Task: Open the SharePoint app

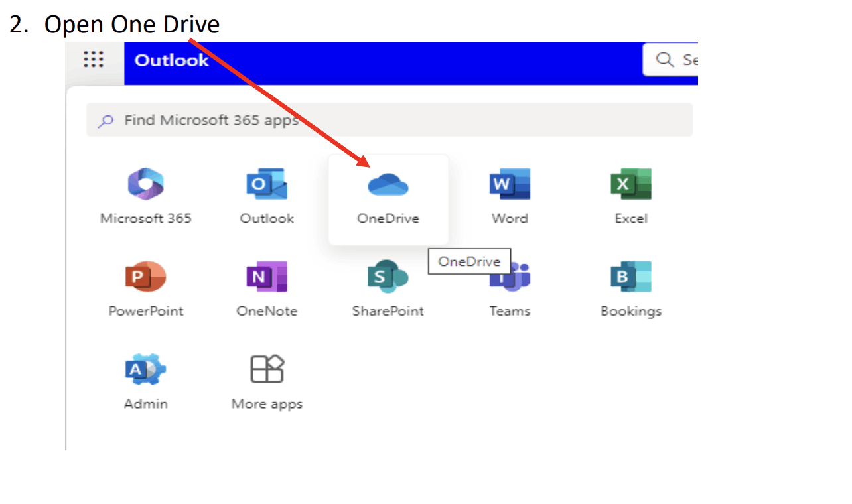Action: tap(388, 288)
